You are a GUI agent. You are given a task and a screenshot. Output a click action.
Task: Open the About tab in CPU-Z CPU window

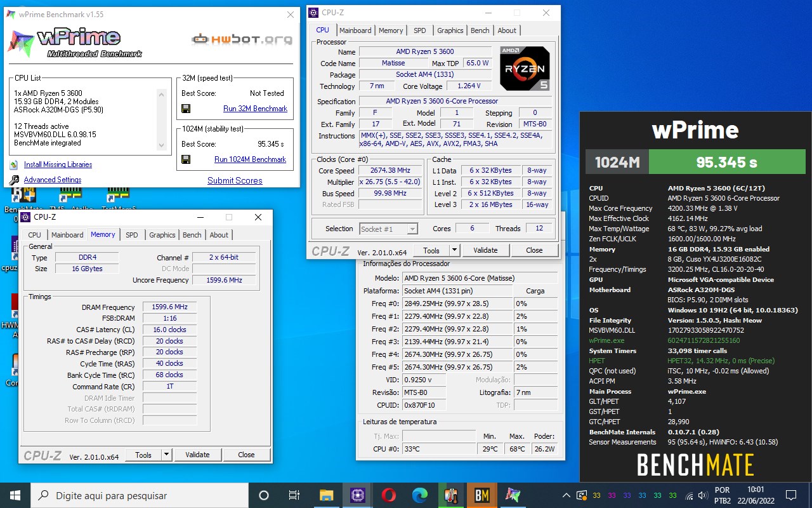pyautogui.click(x=507, y=30)
